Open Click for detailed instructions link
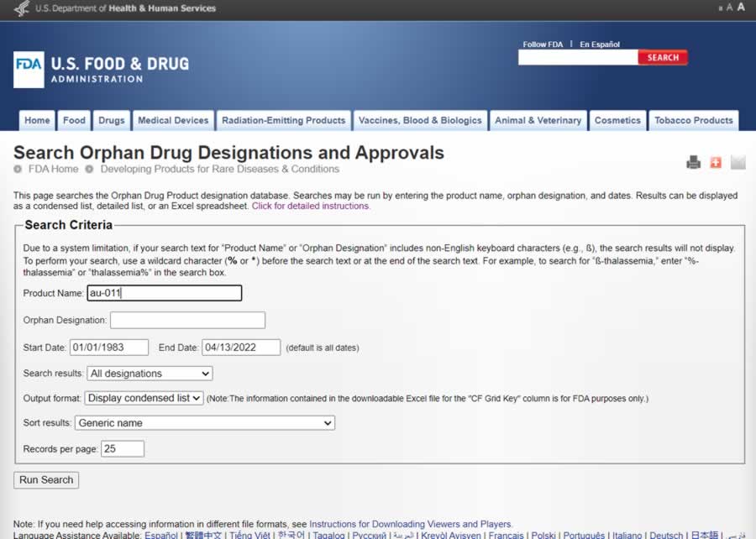Viewport: 756px width, 539px height. tap(311, 207)
